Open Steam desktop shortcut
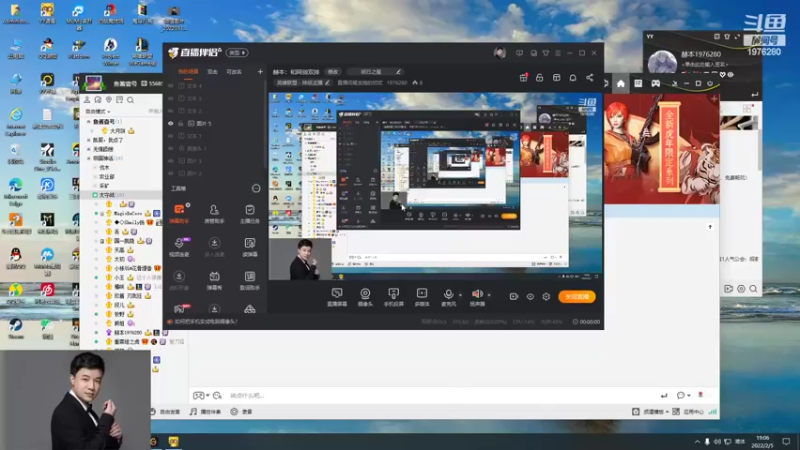This screenshot has width=800, height=450. [x=16, y=329]
